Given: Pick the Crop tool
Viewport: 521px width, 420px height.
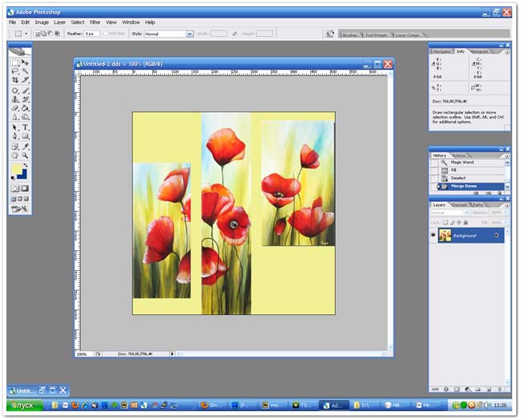Looking at the screenshot, I should (x=14, y=80).
